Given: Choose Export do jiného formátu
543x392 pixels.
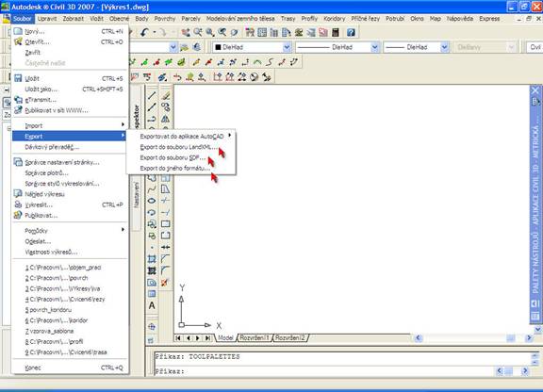Looking at the screenshot, I should (x=181, y=169).
